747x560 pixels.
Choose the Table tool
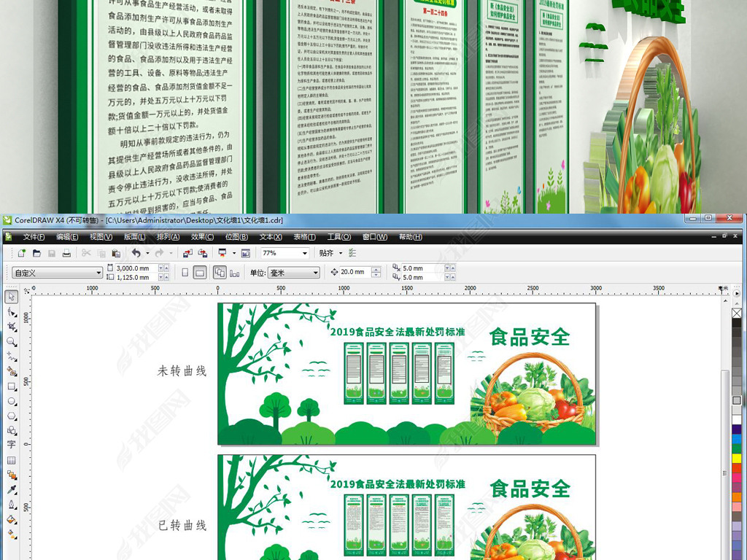(x=11, y=460)
